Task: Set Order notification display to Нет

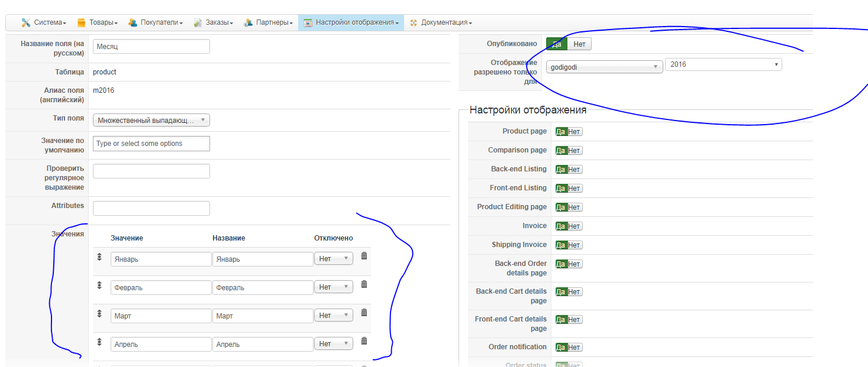Action: (x=575, y=347)
